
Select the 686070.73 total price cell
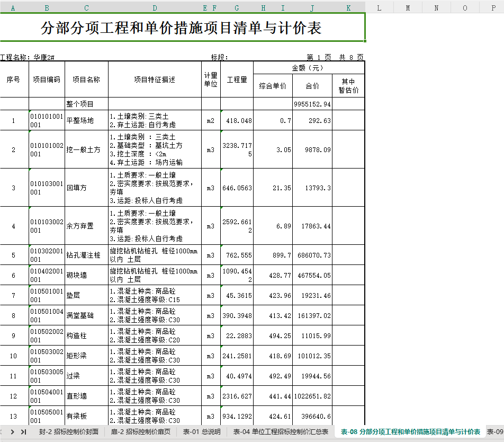click(312, 255)
